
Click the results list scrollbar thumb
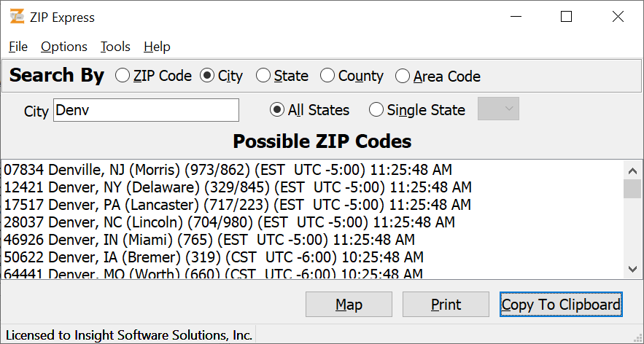point(632,188)
